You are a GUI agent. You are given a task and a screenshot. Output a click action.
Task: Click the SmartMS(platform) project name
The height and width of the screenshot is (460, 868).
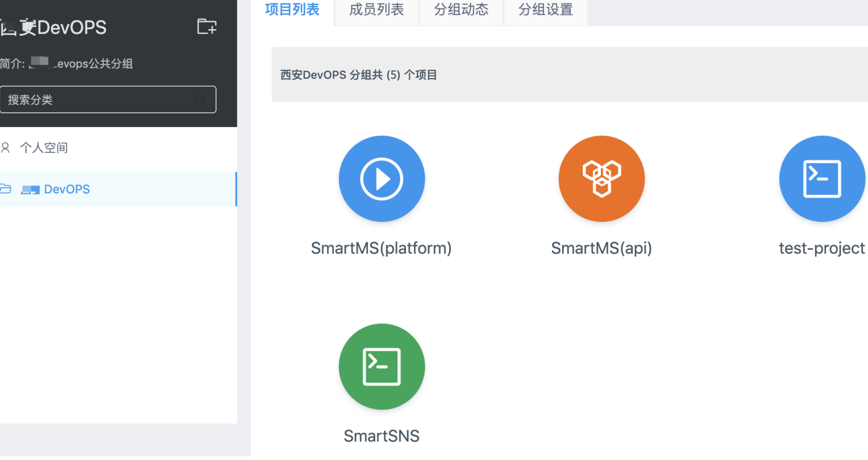click(381, 248)
